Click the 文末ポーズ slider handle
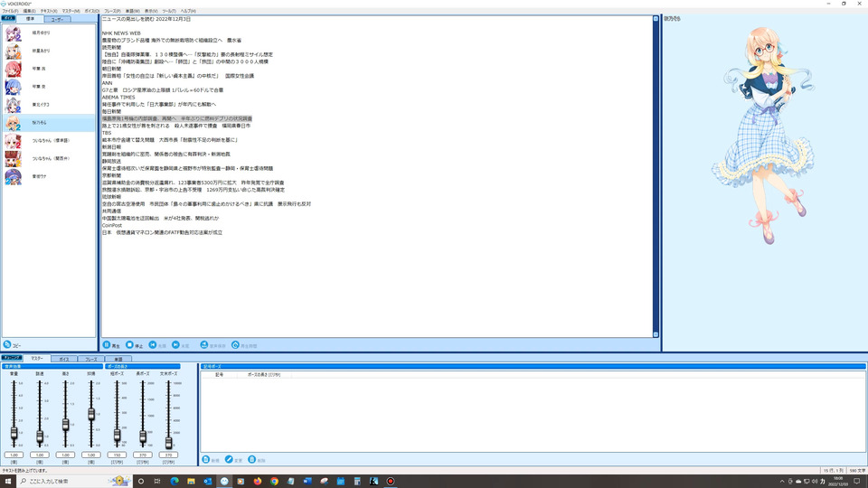 (x=168, y=442)
